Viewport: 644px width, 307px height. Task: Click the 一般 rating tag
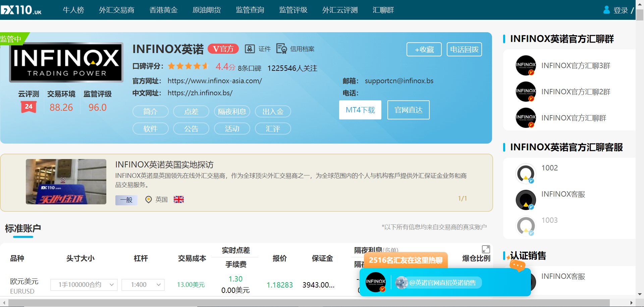pyautogui.click(x=126, y=200)
